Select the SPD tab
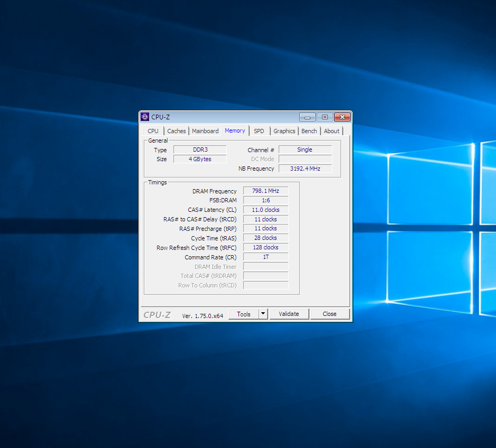The height and width of the screenshot is (448, 496). 259,131
